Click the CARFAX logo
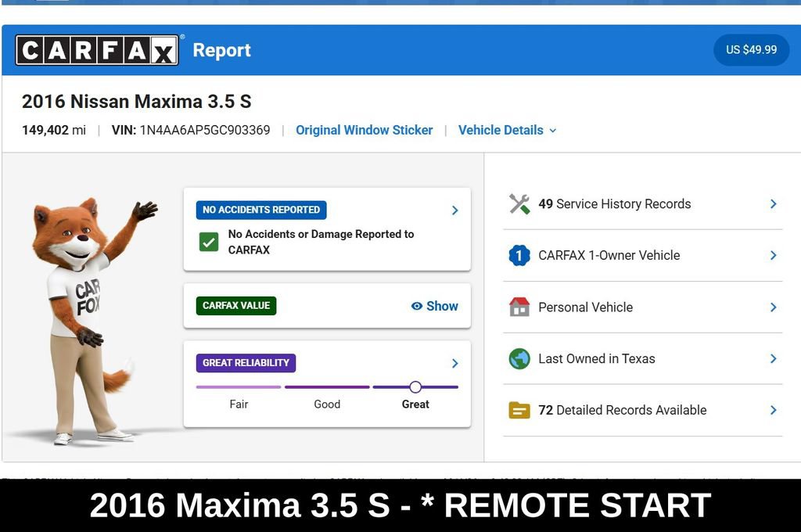Viewport: 801px width, 532px height. [97, 50]
